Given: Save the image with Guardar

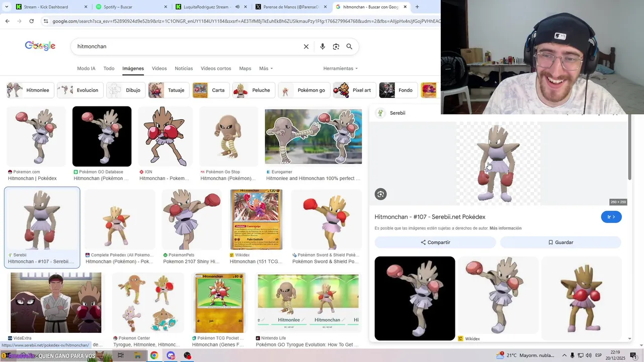Looking at the screenshot, I should click(560, 242).
